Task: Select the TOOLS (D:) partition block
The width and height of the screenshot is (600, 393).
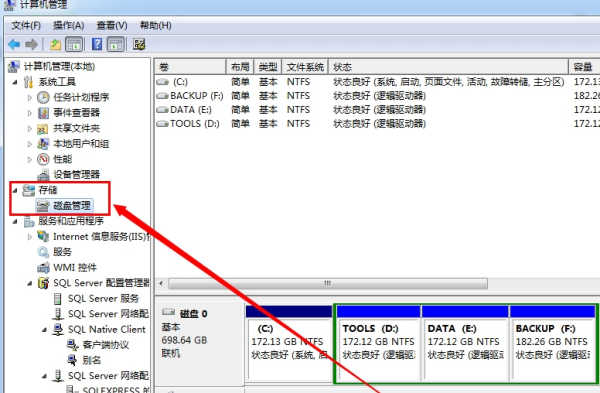Action: [378, 344]
